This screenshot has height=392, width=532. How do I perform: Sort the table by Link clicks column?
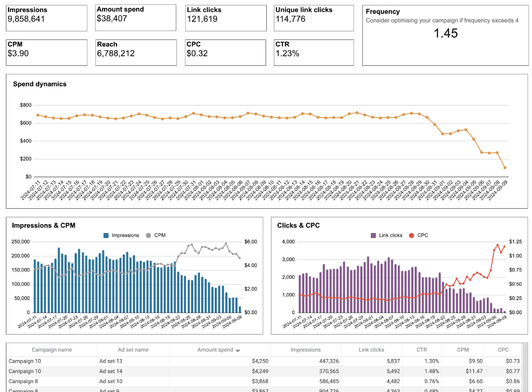(x=372, y=349)
